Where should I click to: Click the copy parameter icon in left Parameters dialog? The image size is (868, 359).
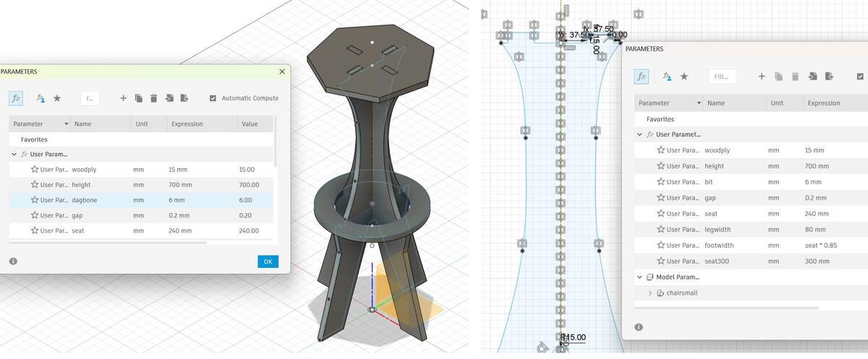(138, 98)
